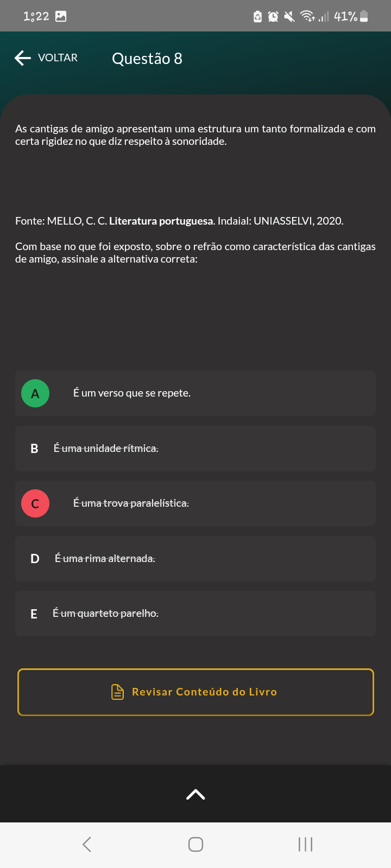
Task: Expand the bottom panel with up chevron
Action: (195, 794)
